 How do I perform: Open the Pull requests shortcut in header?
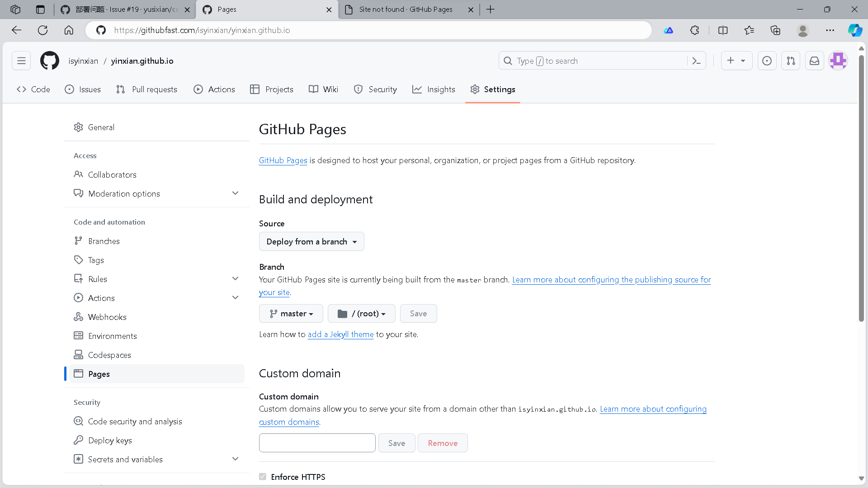coord(791,61)
